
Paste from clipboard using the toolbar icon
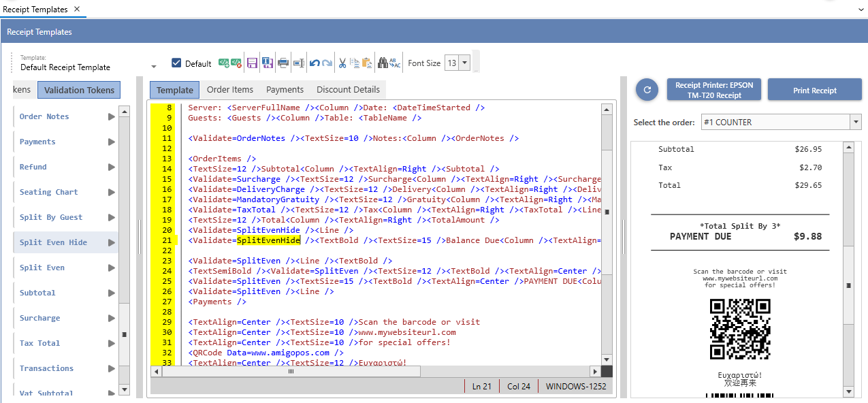[367, 63]
